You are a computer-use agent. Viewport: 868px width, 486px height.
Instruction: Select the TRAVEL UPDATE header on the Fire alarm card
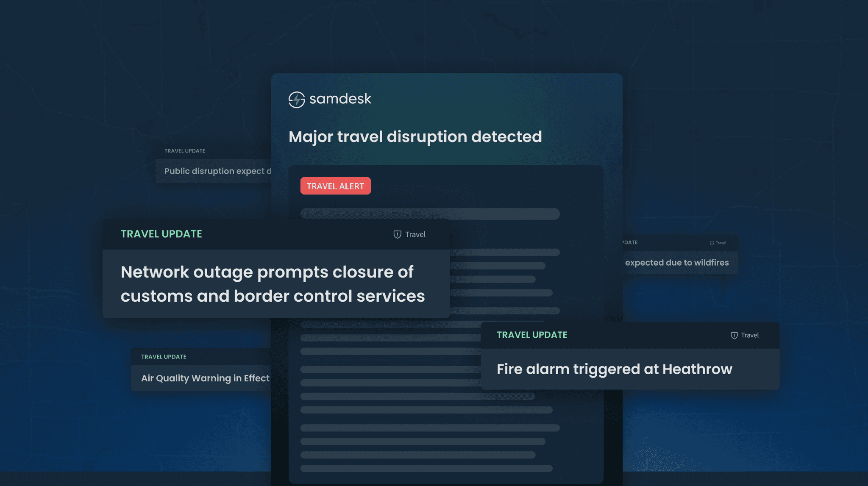(x=532, y=335)
